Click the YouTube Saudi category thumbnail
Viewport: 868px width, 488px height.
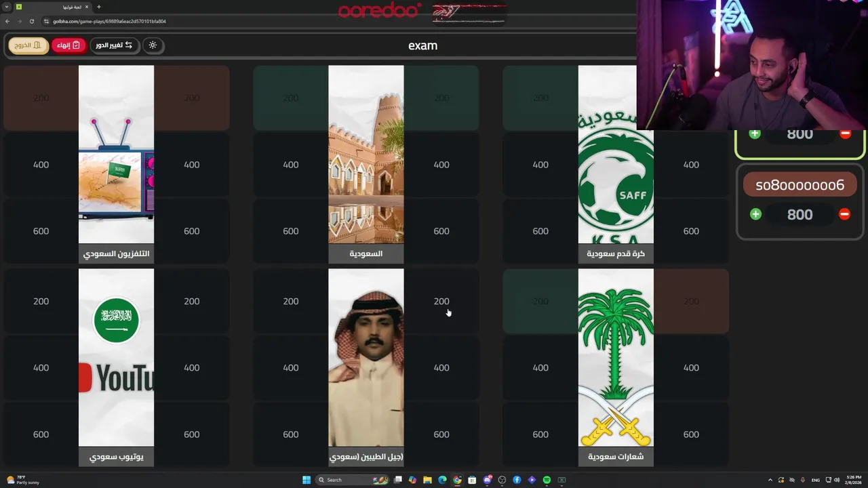(116, 358)
